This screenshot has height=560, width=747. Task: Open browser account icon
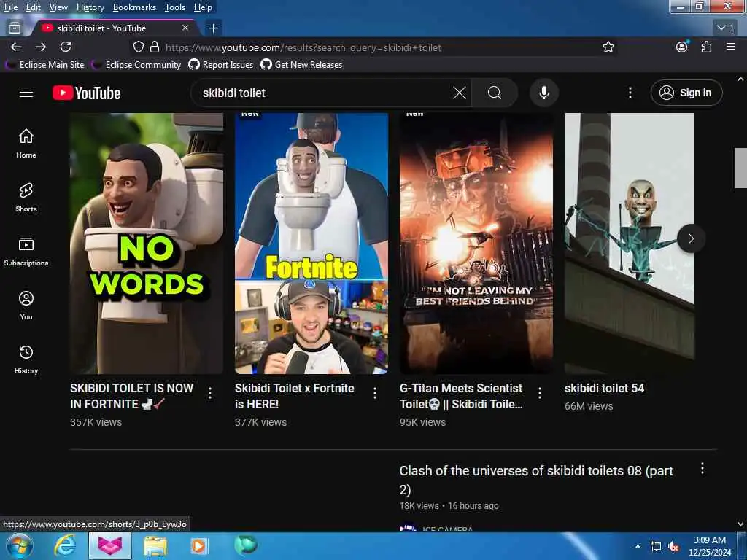[682, 47]
